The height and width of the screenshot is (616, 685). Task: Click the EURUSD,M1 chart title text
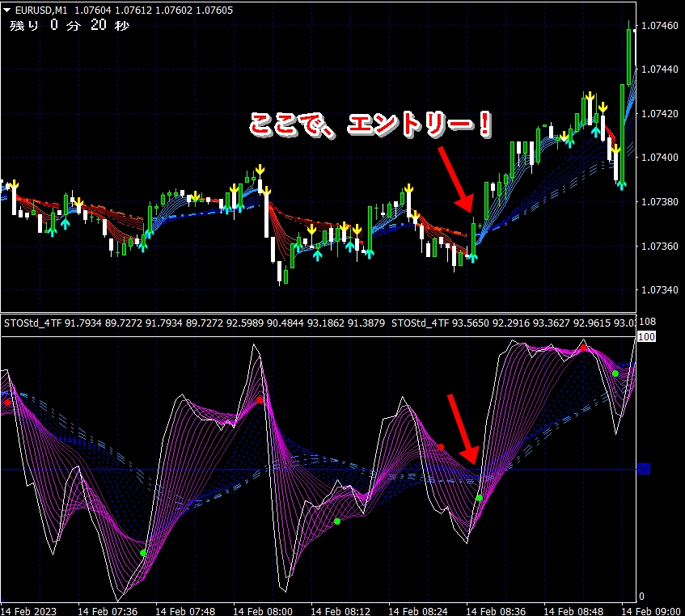click(x=41, y=10)
